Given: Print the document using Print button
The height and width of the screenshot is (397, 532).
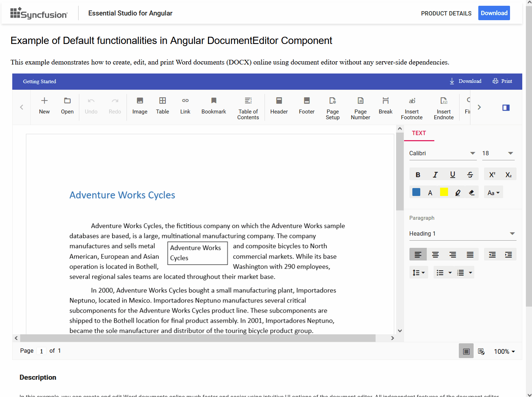Looking at the screenshot, I should (x=502, y=81).
